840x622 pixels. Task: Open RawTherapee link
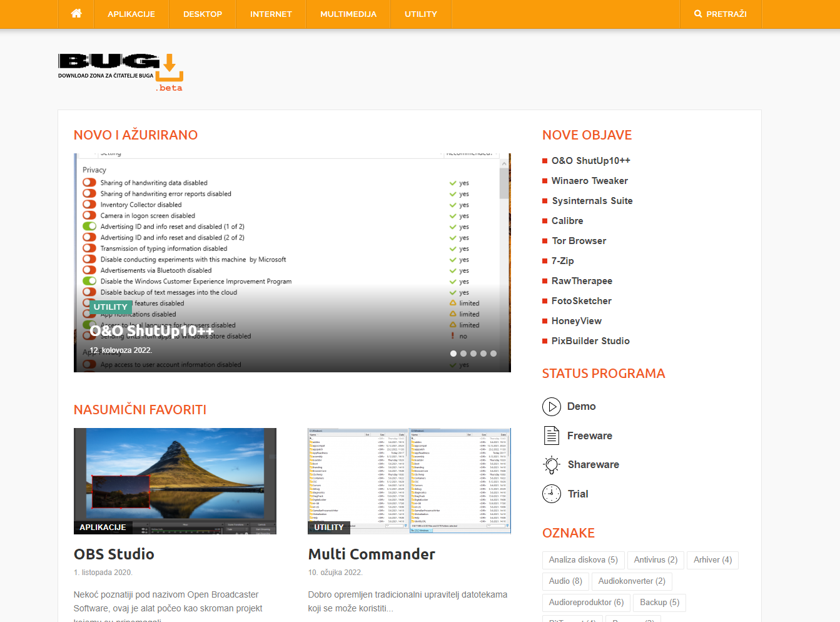click(582, 281)
